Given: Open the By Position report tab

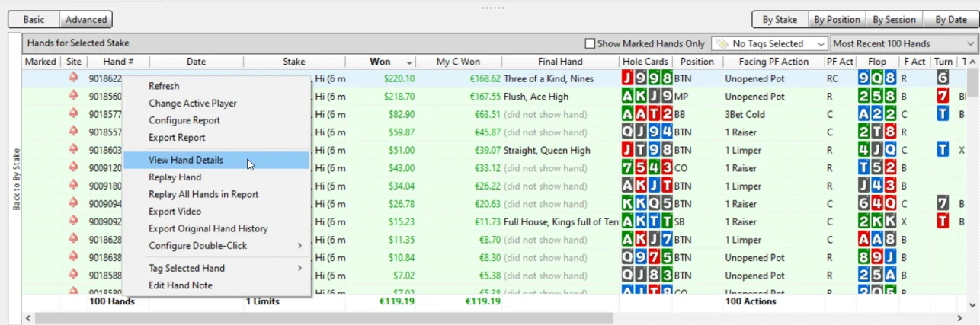Looking at the screenshot, I should [837, 20].
